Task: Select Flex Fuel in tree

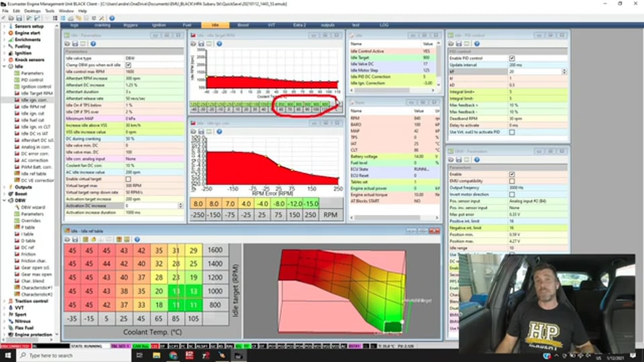Action: point(24,328)
